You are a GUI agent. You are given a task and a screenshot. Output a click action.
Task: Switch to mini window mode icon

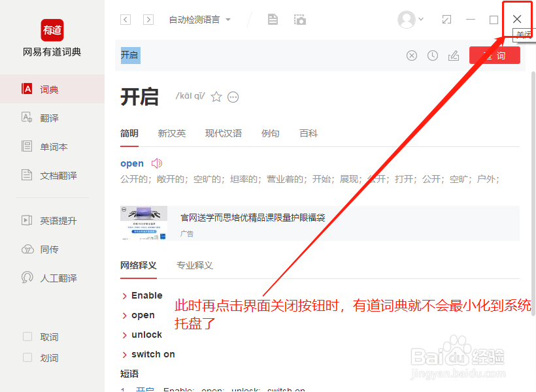pyautogui.click(x=446, y=20)
